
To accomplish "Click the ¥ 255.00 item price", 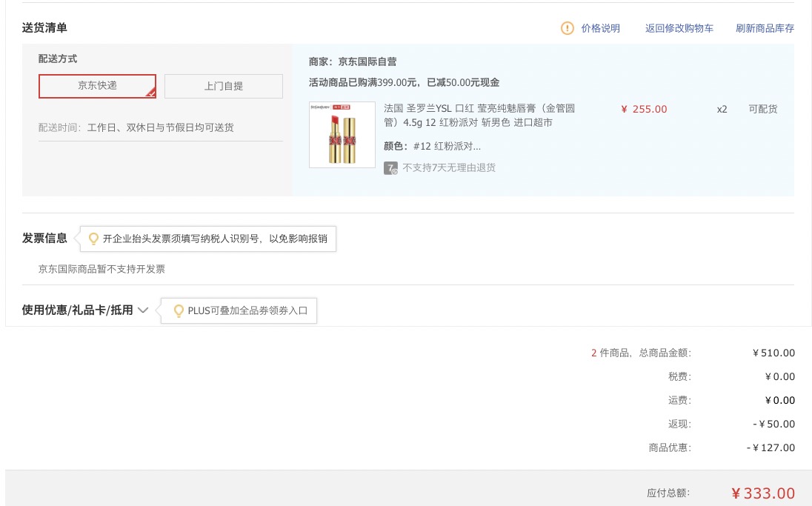I will click(x=644, y=110).
